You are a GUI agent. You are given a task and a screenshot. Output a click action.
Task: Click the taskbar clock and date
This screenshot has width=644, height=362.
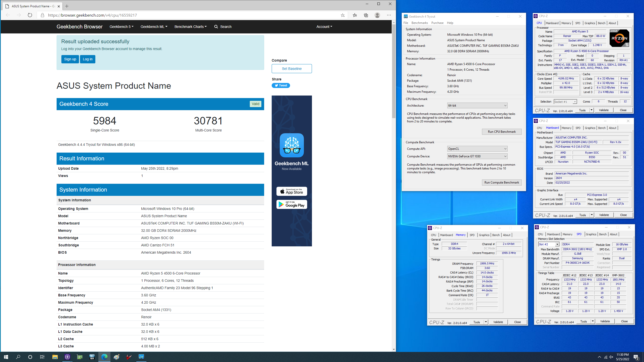[x=622, y=357]
